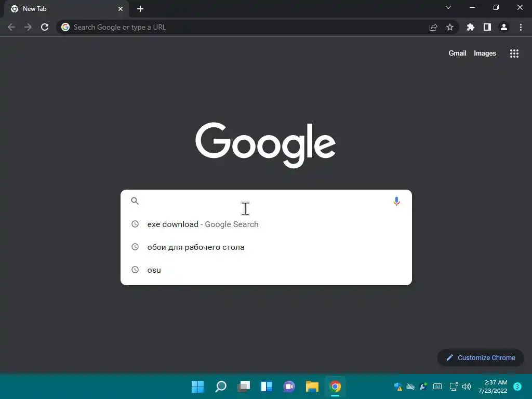Click the network display tray icon
The image size is (532, 399).
tap(454, 387)
